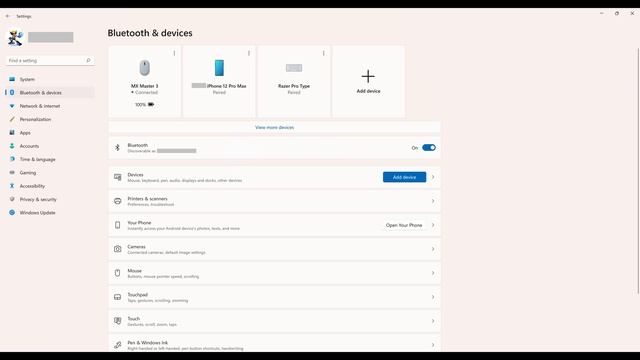Expand Pen & Windows Ink chevron
Image resolution: width=640 pixels, height=360 pixels.
point(433,345)
